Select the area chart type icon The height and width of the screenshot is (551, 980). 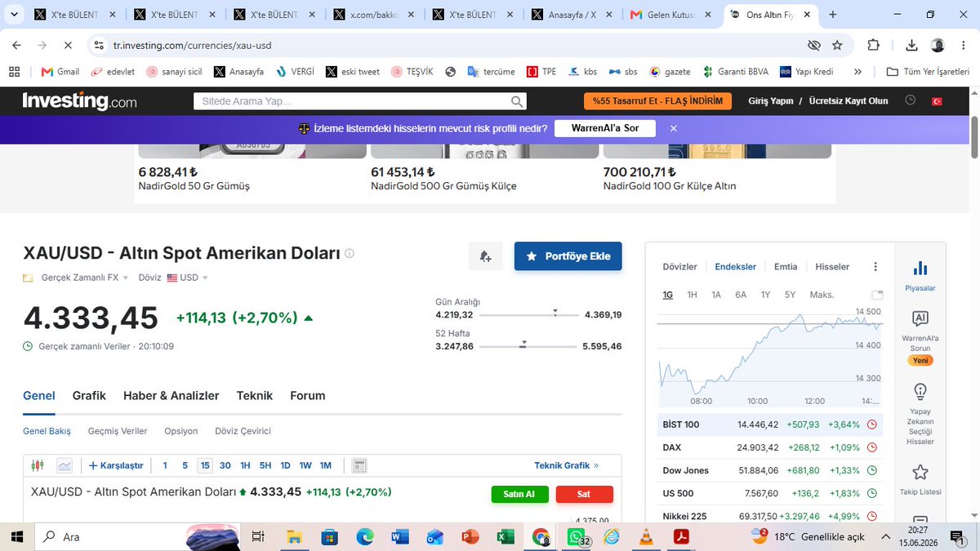click(65, 465)
